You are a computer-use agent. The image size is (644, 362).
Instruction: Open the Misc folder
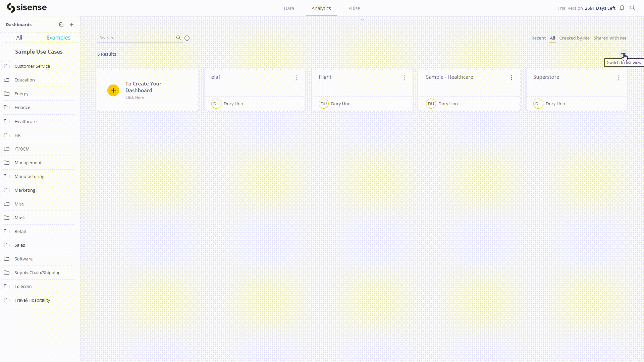coord(39,204)
